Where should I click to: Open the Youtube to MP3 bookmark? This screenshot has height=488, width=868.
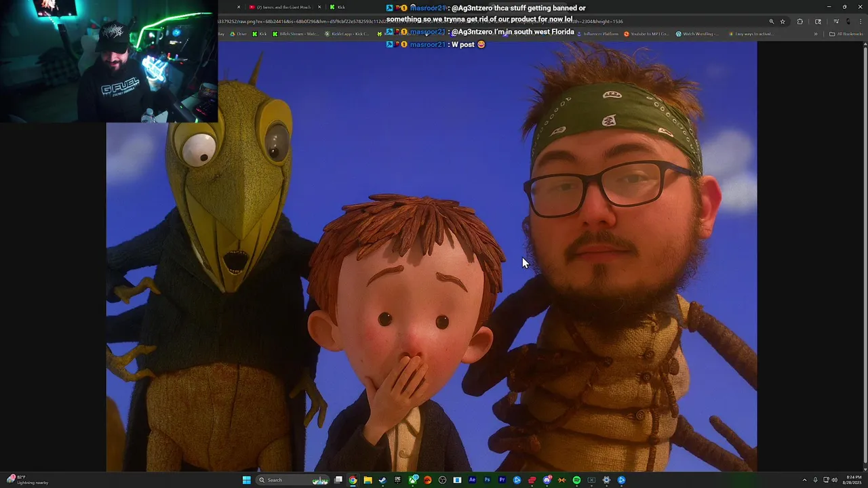[x=646, y=34]
